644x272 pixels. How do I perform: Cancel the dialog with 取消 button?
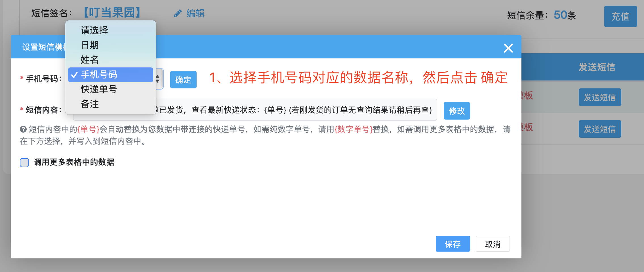(x=493, y=244)
